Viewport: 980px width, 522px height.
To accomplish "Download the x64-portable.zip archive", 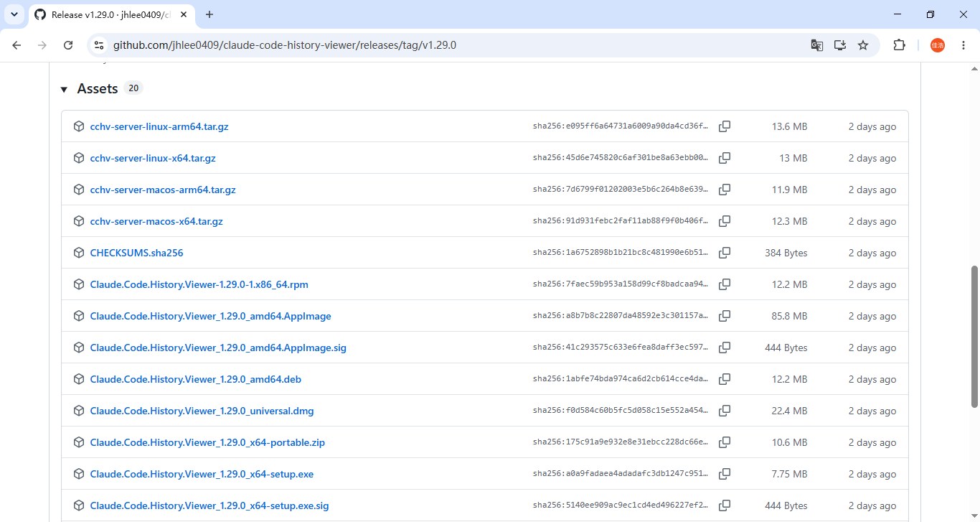I will coord(207,442).
